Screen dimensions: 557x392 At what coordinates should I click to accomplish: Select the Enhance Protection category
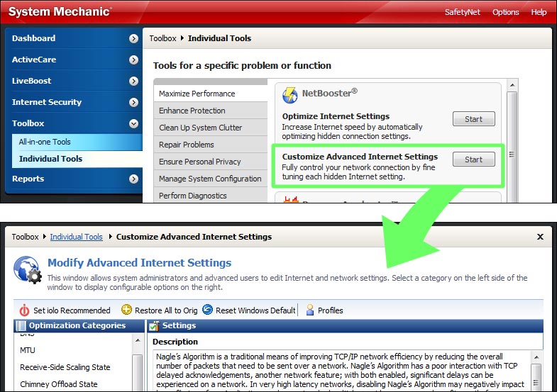point(211,111)
